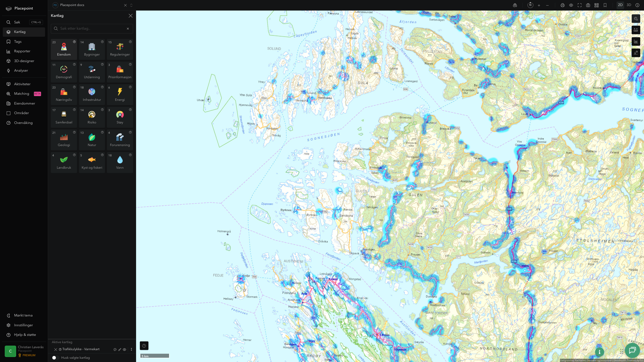Screen dimensions: 644x362
Task: Click the green map info button
Action: pyautogui.click(x=599, y=352)
